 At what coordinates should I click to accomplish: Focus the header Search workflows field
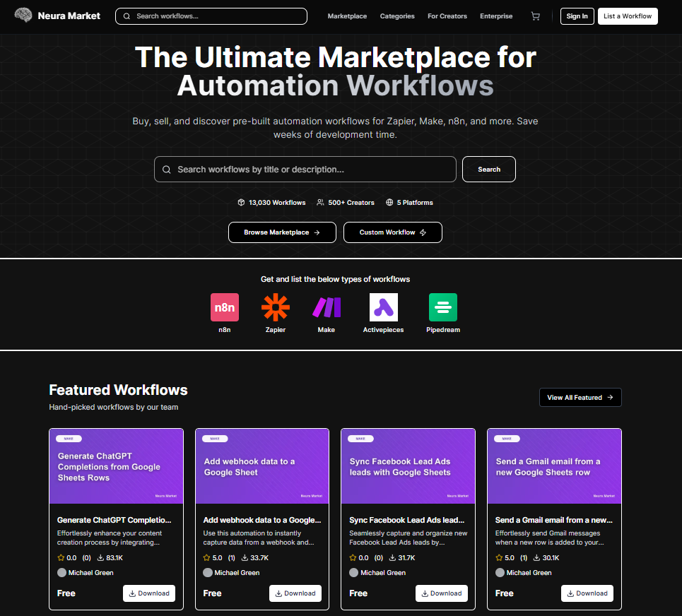click(211, 16)
